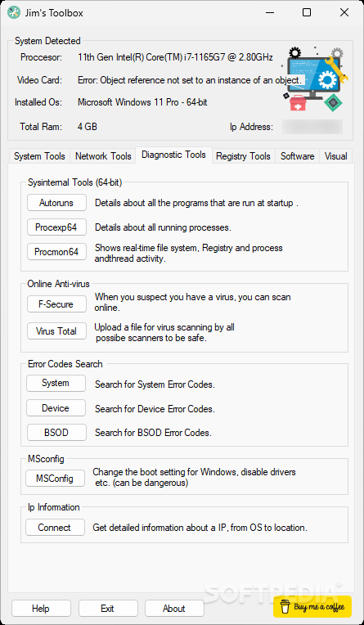Click the Error Codes Search group label

(x=65, y=364)
